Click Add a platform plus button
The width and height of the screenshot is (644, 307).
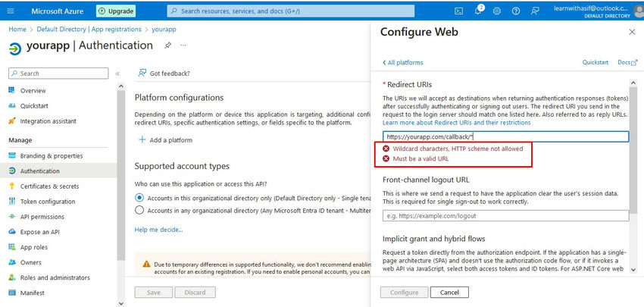[x=165, y=139]
